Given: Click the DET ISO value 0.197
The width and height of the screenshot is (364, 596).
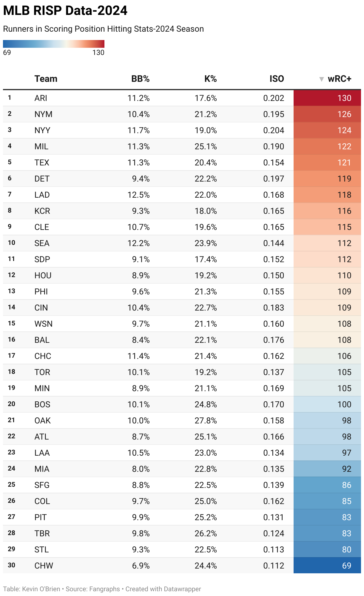Looking at the screenshot, I should (274, 179).
